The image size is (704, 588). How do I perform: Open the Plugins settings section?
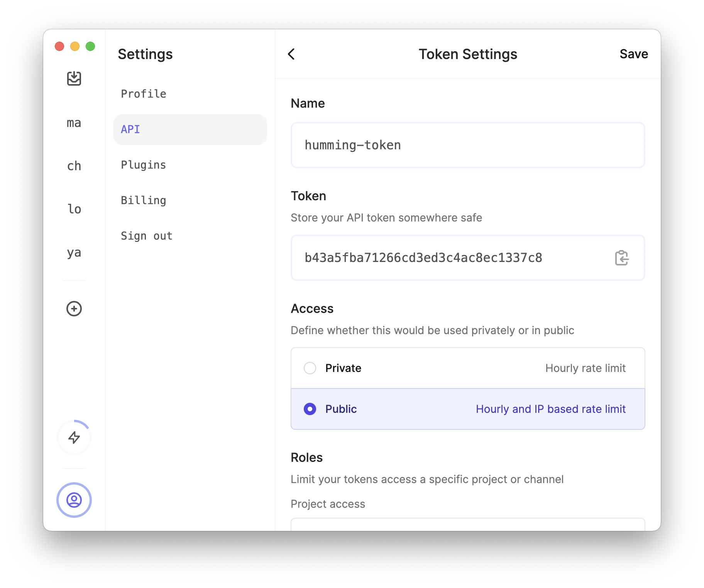(144, 165)
